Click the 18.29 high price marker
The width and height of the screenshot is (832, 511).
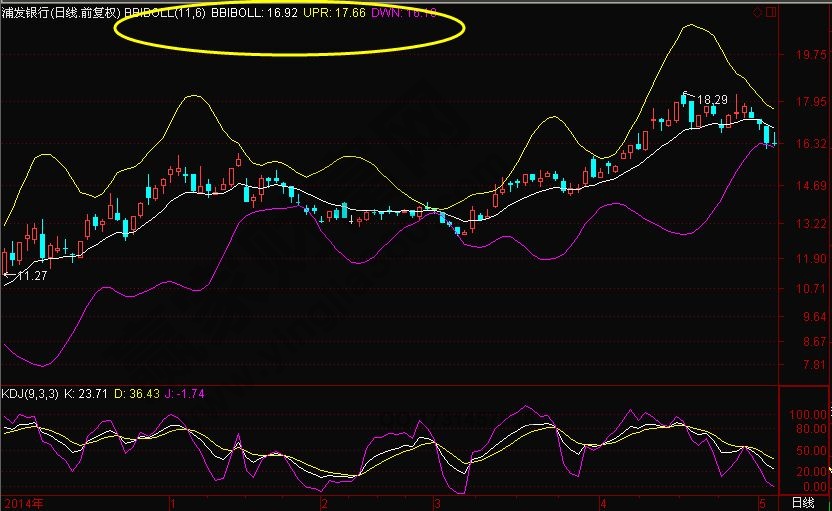click(x=712, y=100)
